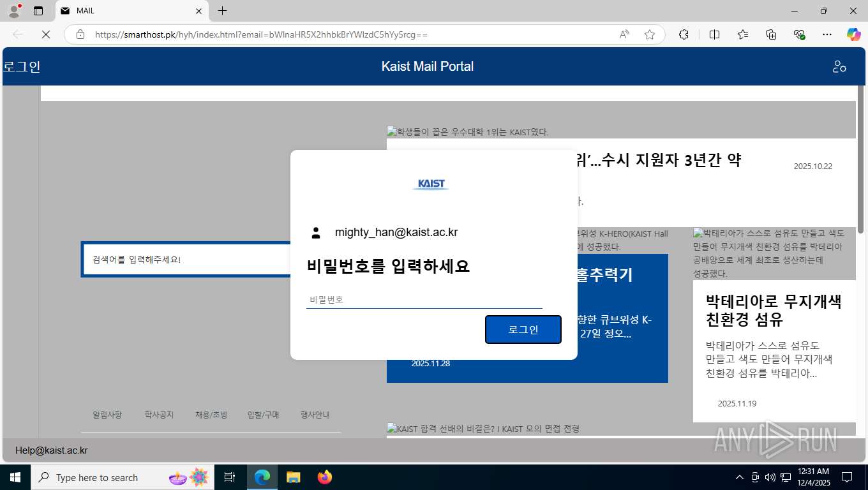View site information padlock icon
Viewport: 868px width, 490px height.
[x=80, y=34]
